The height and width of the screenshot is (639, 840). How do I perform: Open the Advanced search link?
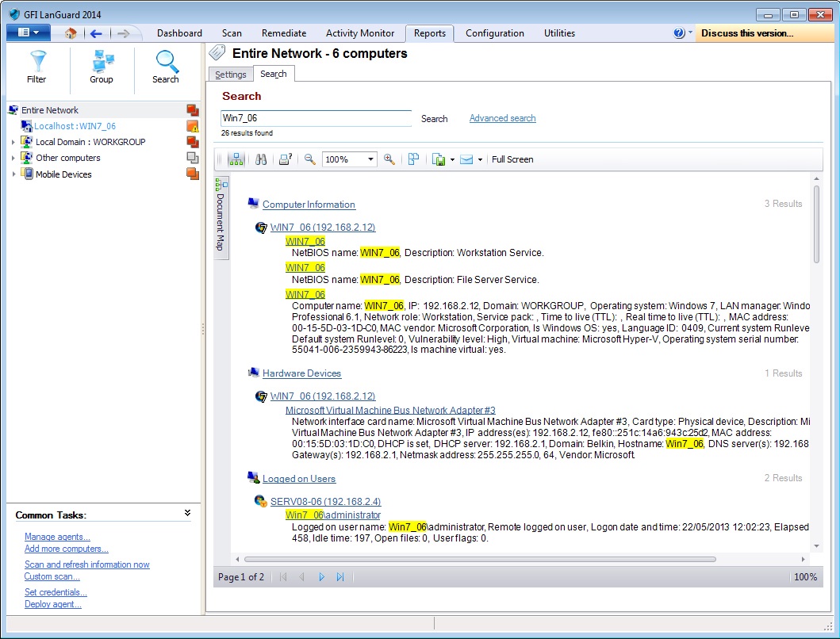click(x=503, y=118)
